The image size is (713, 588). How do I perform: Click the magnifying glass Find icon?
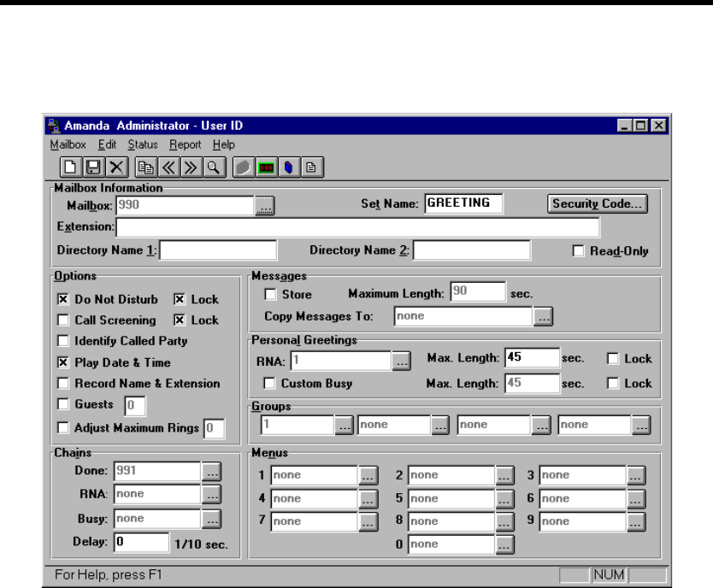pyautogui.click(x=214, y=168)
